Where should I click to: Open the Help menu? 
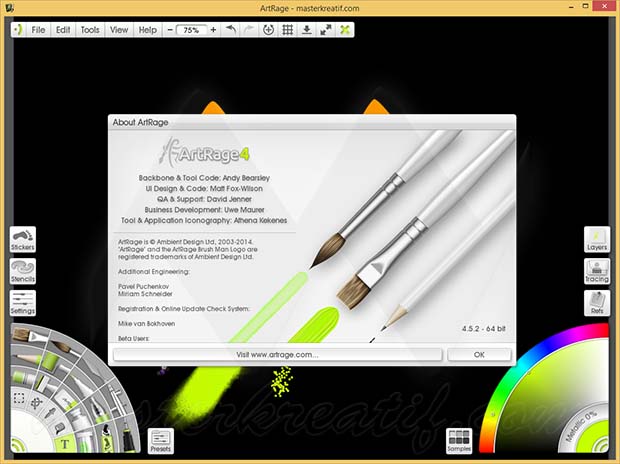148,30
